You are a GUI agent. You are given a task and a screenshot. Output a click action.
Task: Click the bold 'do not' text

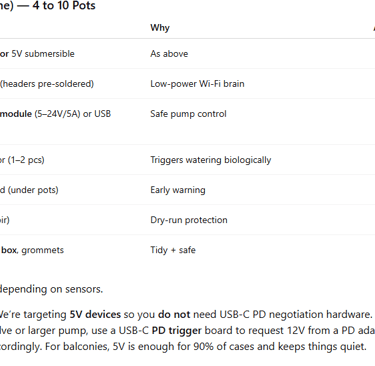coord(174,314)
